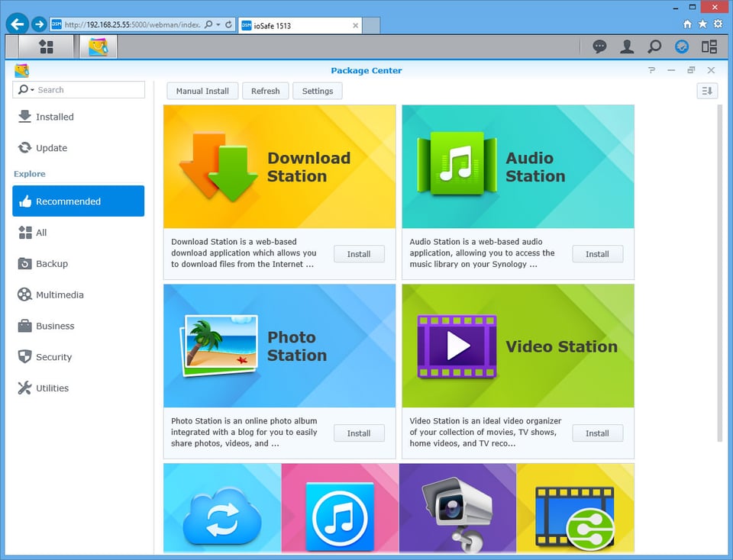This screenshot has width=733, height=560.
Task: Click the Video Station film icon
Action: point(457,346)
